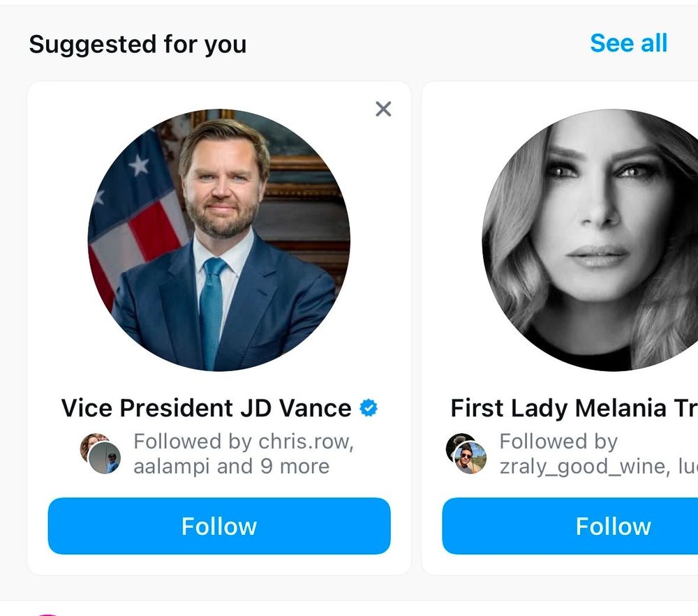Click front follower avatar on Vance card
Viewport: 698px width, 616px height.
[x=105, y=459]
